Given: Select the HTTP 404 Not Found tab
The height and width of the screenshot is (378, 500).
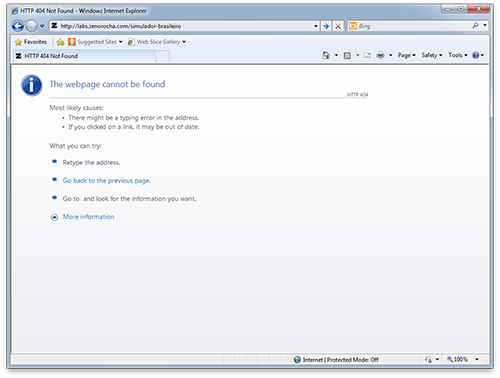Looking at the screenshot, I should coord(84,56).
